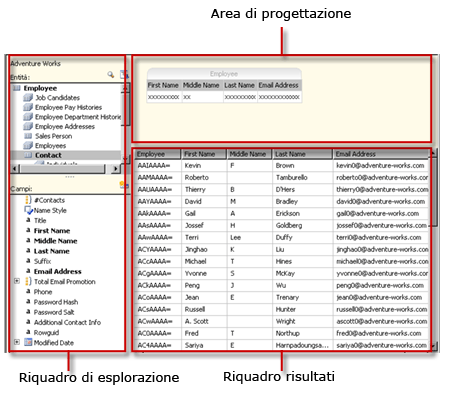The image size is (452, 396).
Task: Select the Additional Contact Info field
Action: 67,322
